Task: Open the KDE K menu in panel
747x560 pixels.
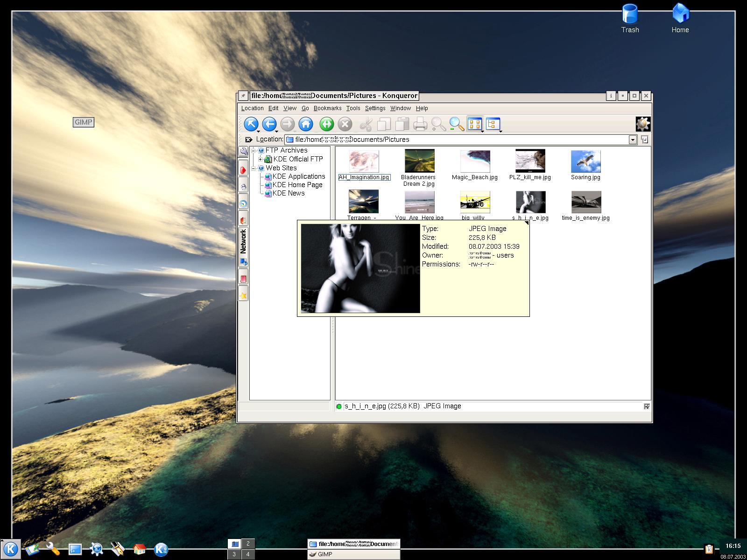Action: pyautogui.click(x=10, y=549)
